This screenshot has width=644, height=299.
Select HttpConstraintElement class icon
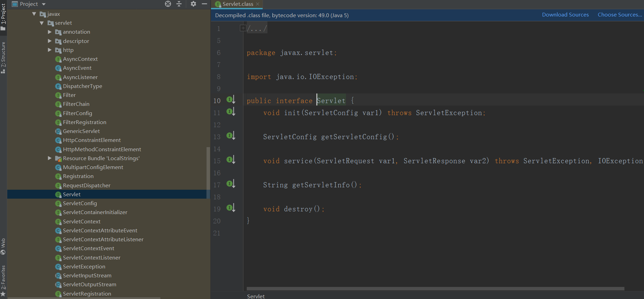click(x=59, y=140)
